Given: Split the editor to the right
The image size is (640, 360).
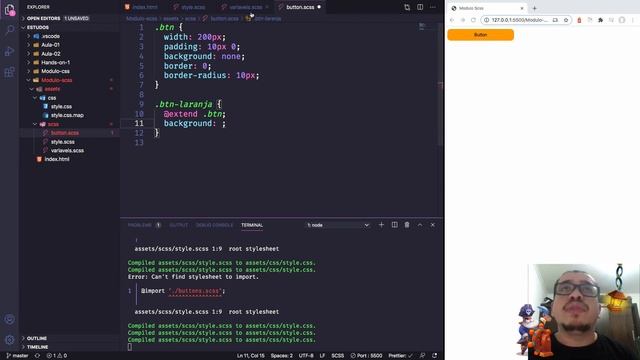Looking at the screenshot, I should [420, 7].
